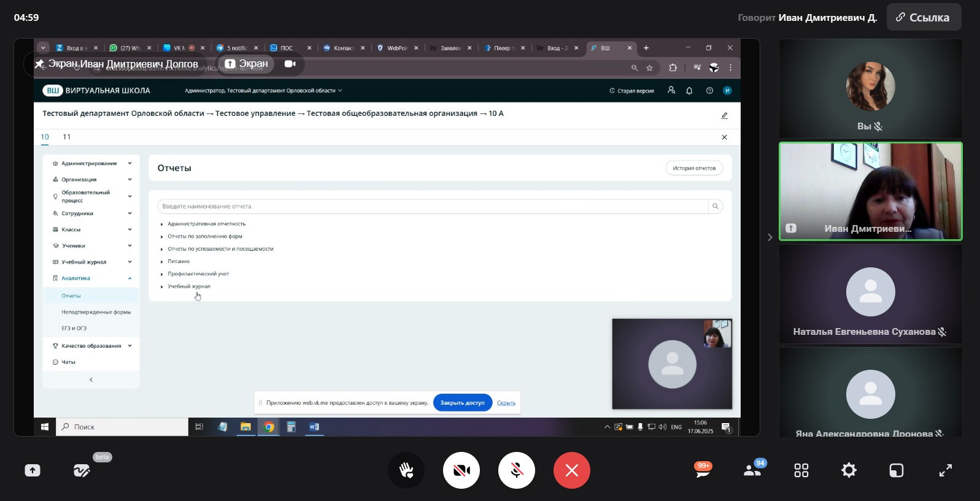Click the share screen icon bottom left

click(33, 470)
